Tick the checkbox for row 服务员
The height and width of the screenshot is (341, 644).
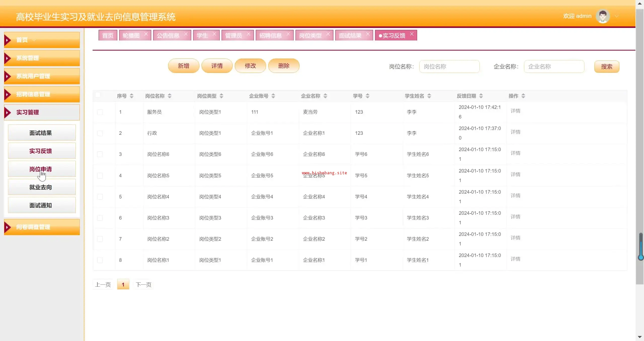coord(100,112)
